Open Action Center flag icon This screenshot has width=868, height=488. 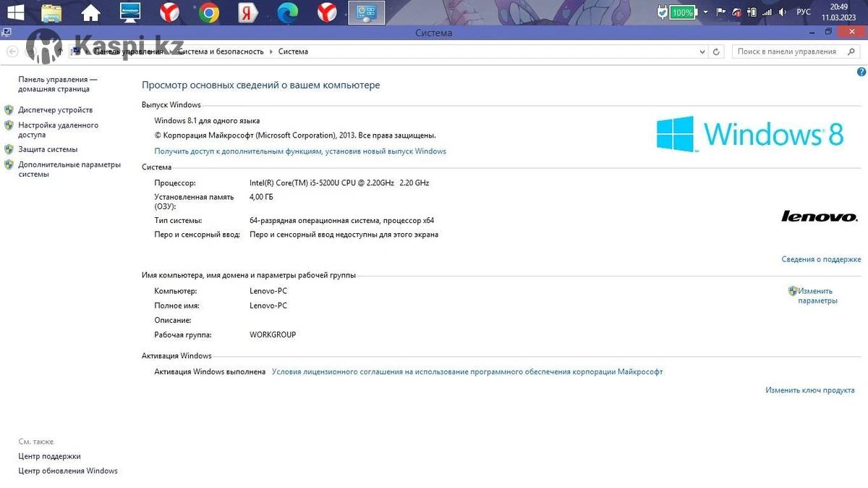click(x=720, y=12)
